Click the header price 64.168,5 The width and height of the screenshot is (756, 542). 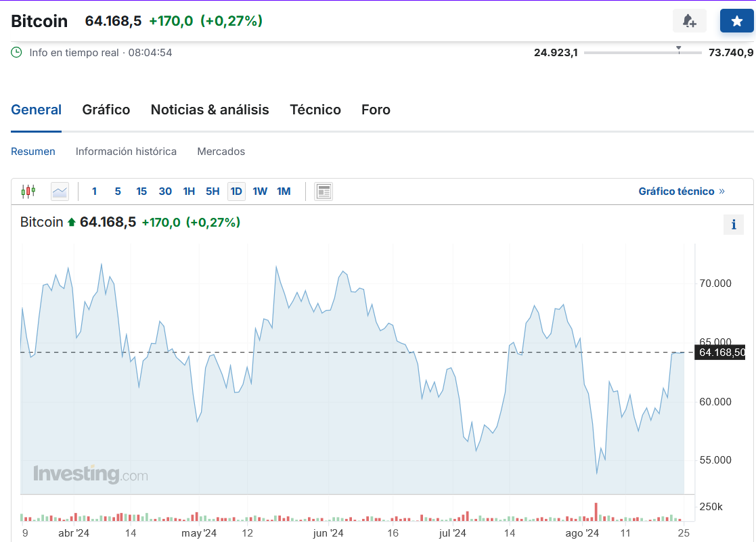[x=113, y=21]
